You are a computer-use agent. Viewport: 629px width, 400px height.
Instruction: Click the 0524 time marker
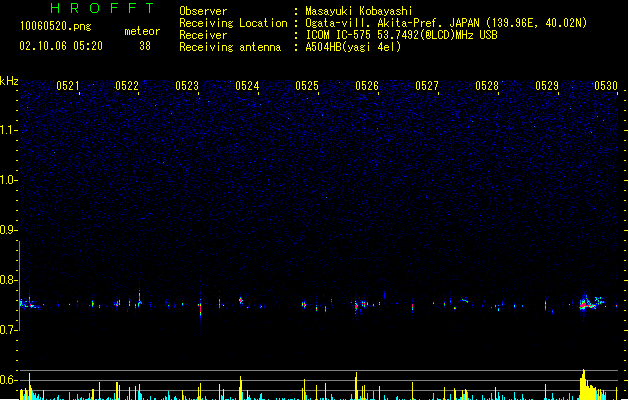click(247, 86)
